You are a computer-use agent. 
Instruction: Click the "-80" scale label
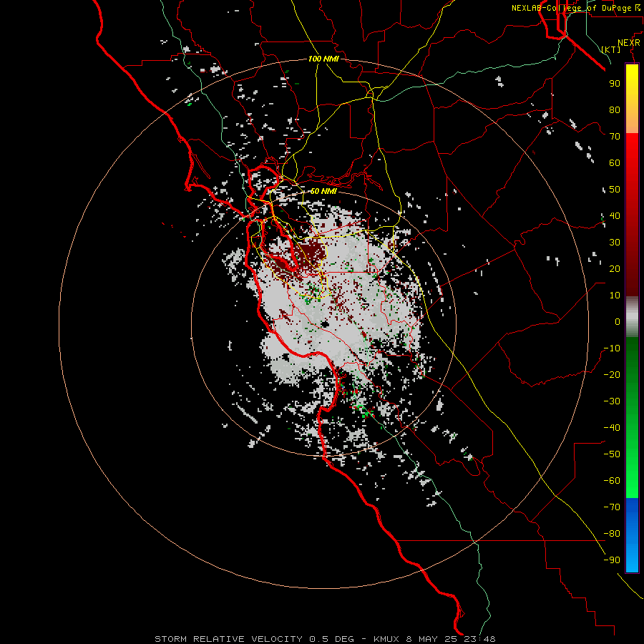(x=612, y=534)
